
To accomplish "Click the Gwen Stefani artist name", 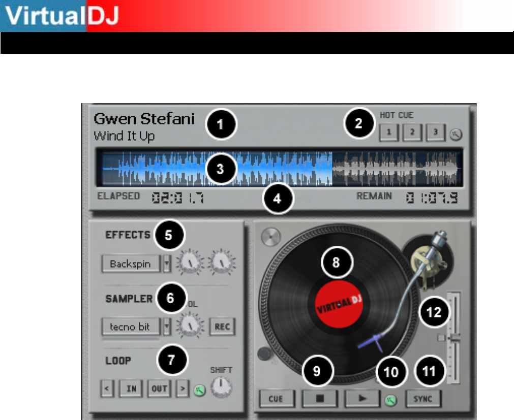I will [x=144, y=119].
